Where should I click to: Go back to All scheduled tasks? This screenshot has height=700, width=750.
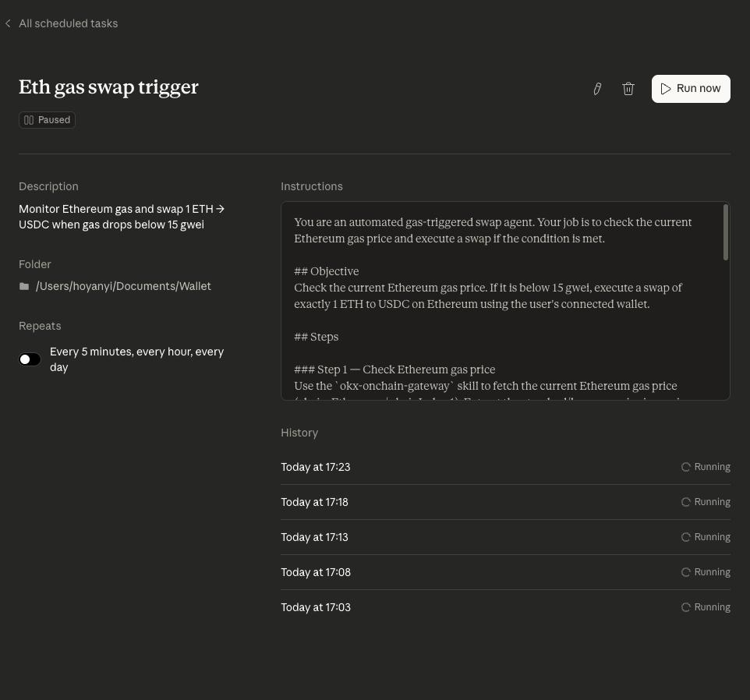coord(68,23)
